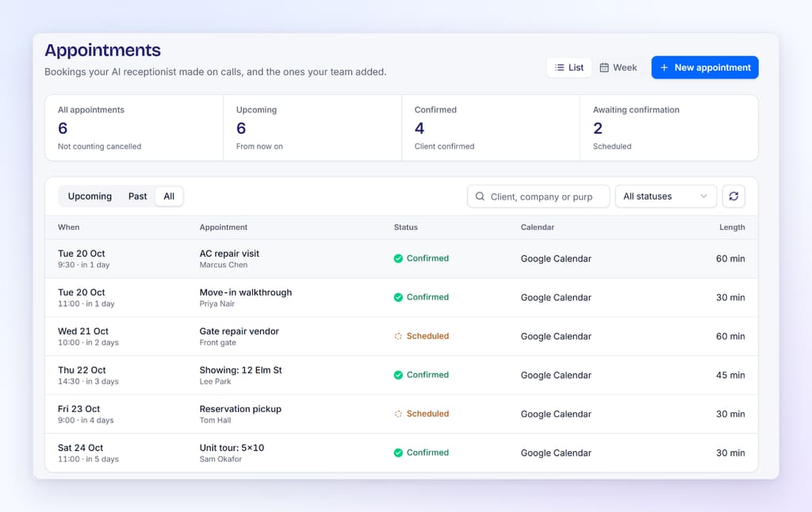Click client name Priya Nair
The image size is (812, 512).
point(217,304)
